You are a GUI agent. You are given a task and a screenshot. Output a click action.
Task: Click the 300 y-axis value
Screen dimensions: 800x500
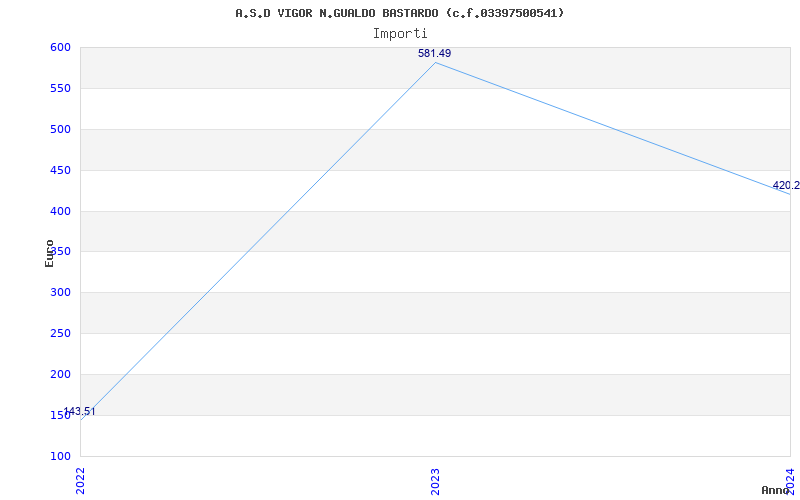pos(60,292)
